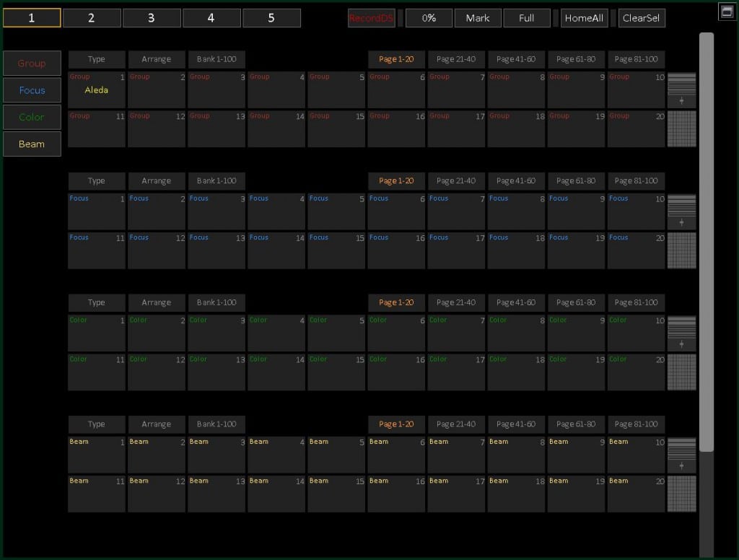The image size is (739, 560).
Task: Click the grid view icon beside Beam 20
Action: point(681,494)
